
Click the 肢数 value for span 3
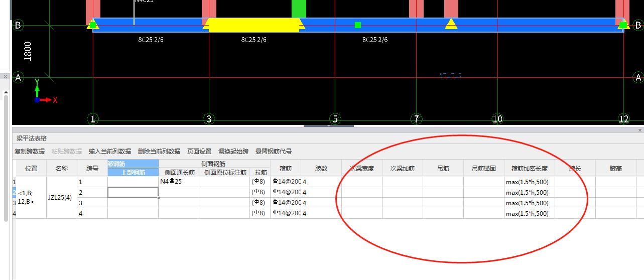321,203
